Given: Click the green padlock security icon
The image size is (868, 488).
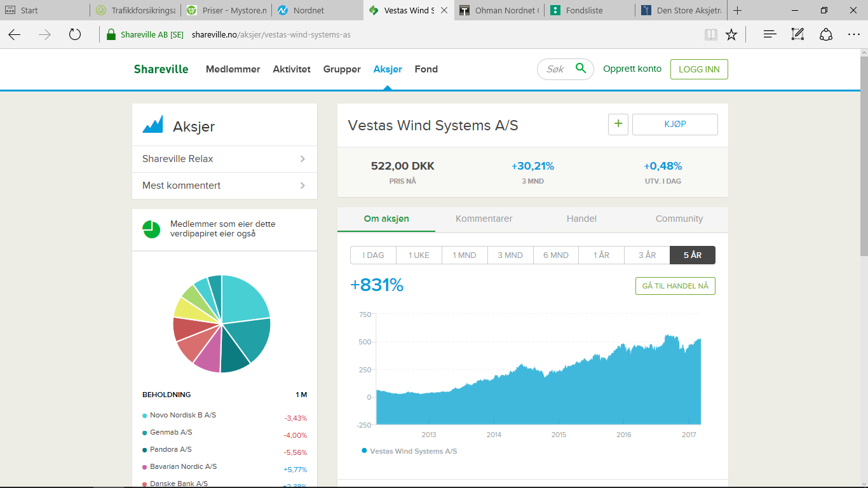Looking at the screenshot, I should tap(111, 35).
